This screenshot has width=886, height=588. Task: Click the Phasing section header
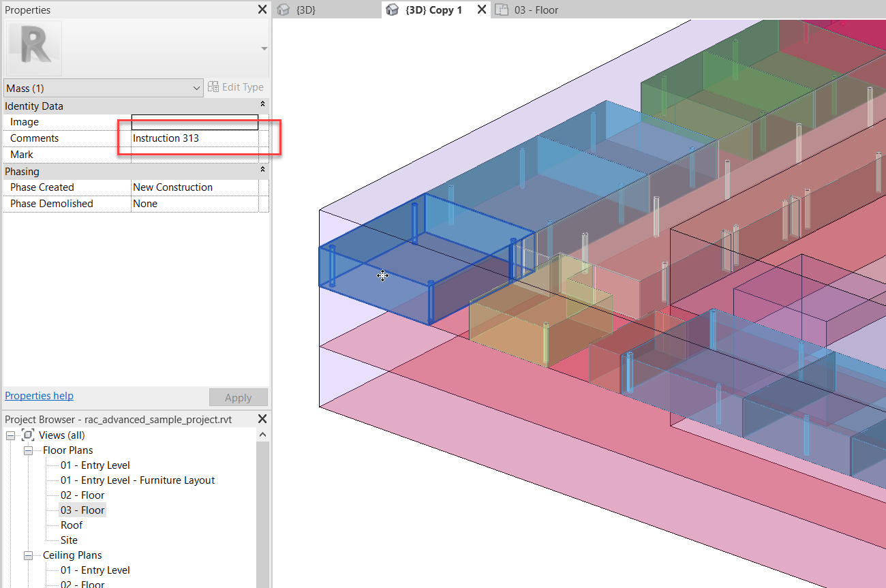tap(136, 171)
